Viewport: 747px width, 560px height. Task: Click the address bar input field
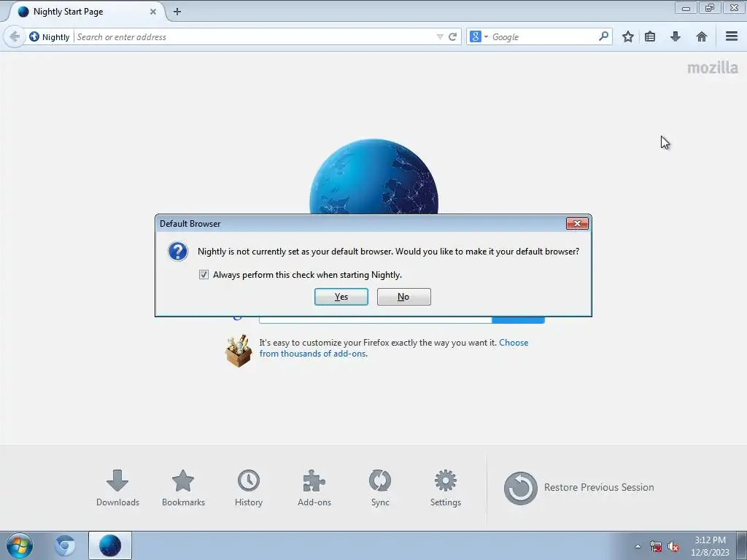coord(255,36)
